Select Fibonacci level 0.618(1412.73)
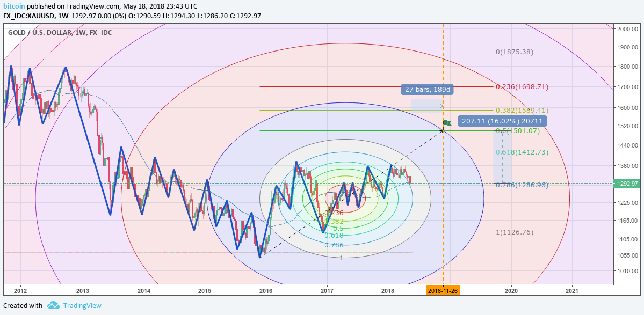This screenshot has width=644, height=315. (x=522, y=152)
